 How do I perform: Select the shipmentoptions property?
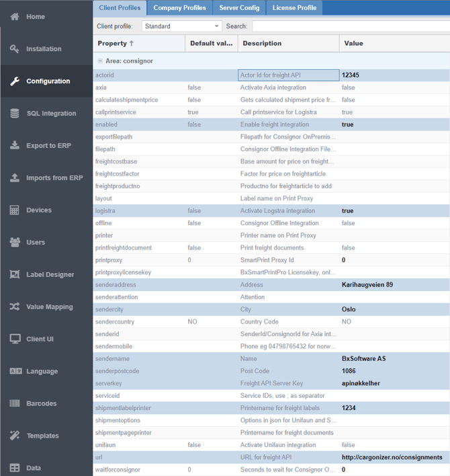pyautogui.click(x=118, y=420)
